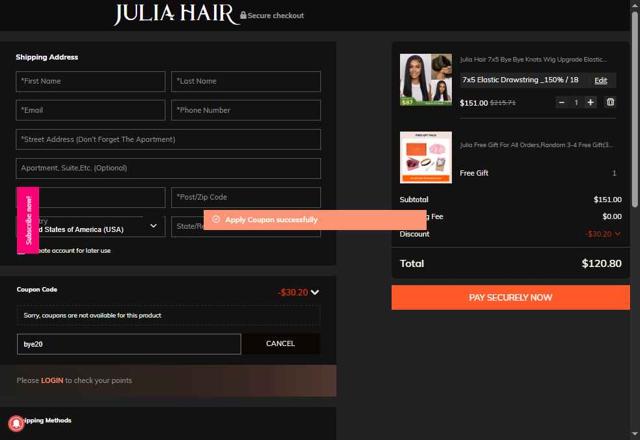
Task: Expand the Coupon Code discount chevron
Action: (x=315, y=292)
